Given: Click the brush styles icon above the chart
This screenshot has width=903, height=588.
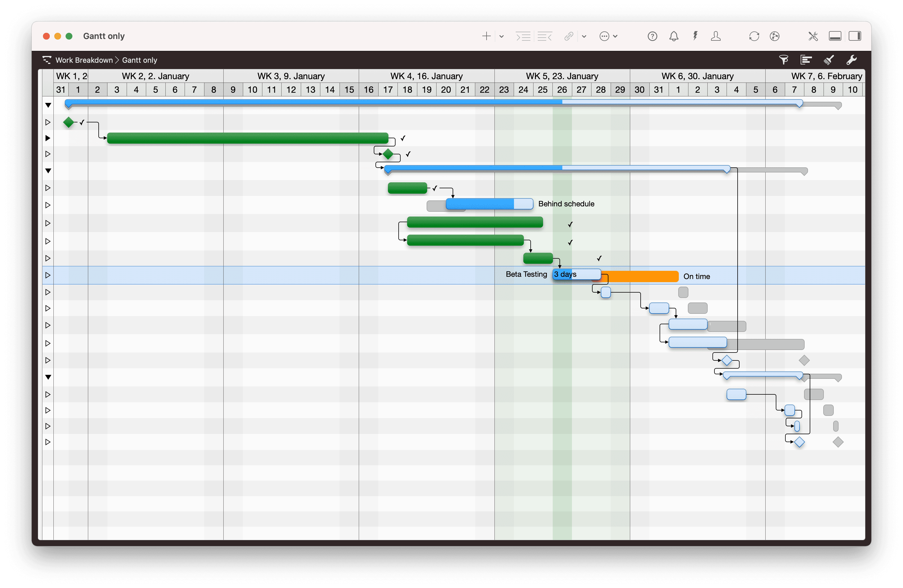Looking at the screenshot, I should click(829, 60).
